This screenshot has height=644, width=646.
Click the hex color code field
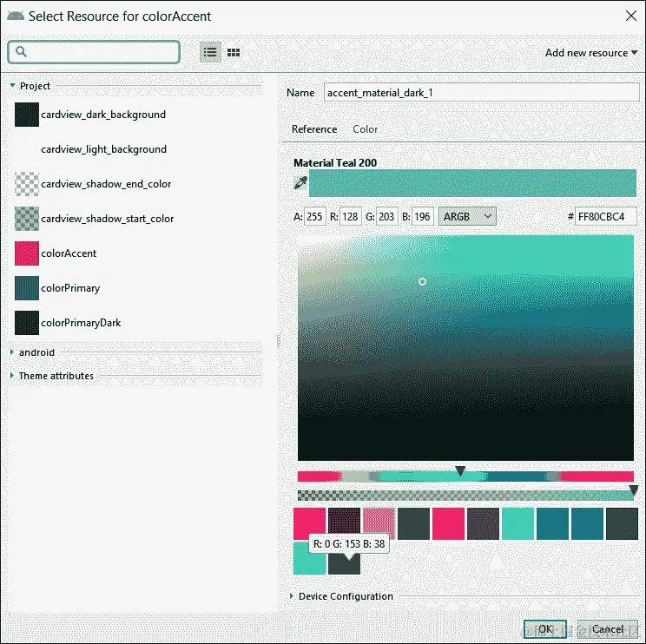(x=606, y=216)
